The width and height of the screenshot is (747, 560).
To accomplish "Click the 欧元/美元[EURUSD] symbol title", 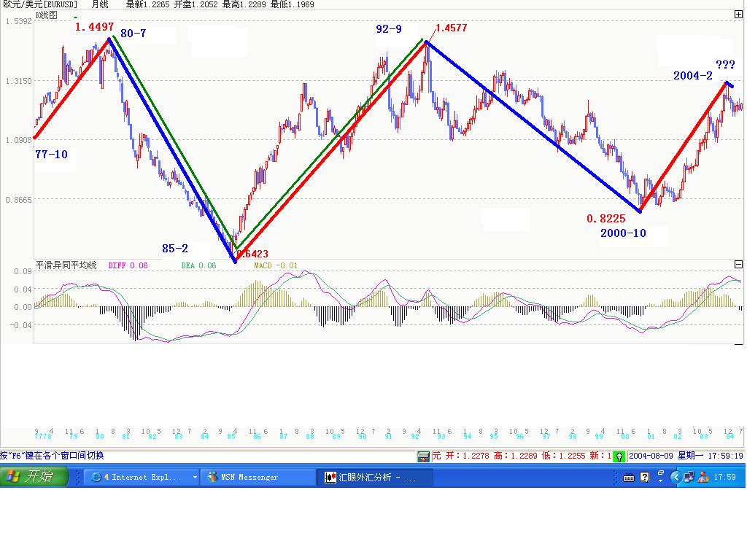I will [40, 4].
